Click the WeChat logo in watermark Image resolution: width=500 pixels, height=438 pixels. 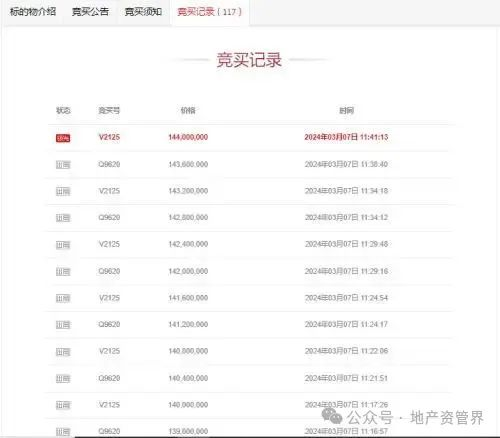332,416
